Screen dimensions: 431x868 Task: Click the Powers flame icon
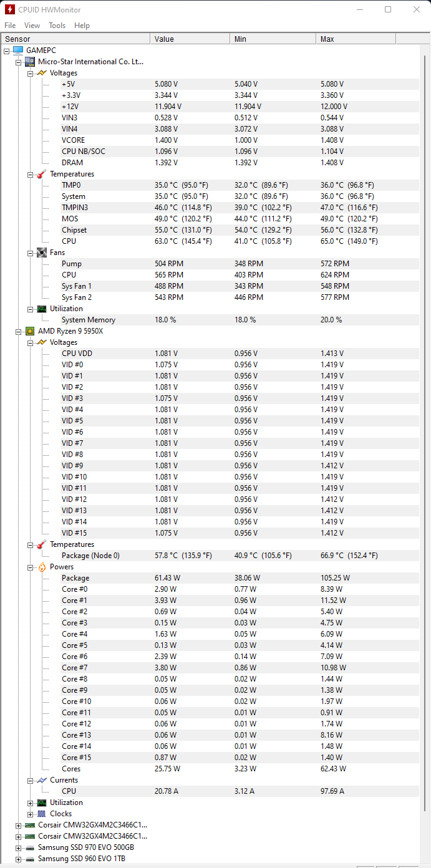pos(42,567)
